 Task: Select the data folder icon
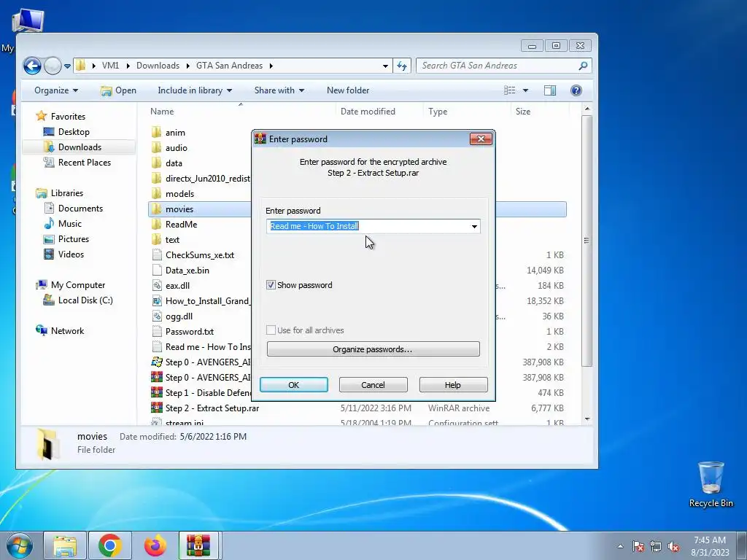[156, 163]
